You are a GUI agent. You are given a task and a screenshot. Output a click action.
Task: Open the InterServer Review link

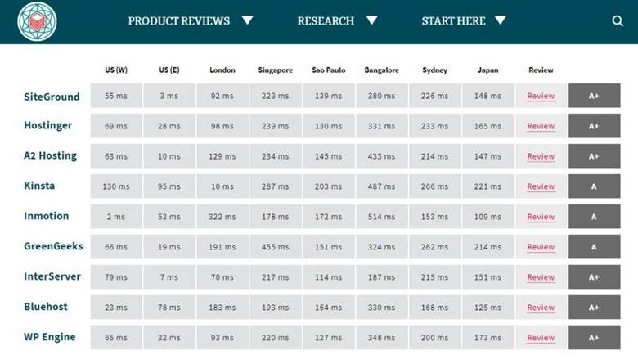click(541, 277)
